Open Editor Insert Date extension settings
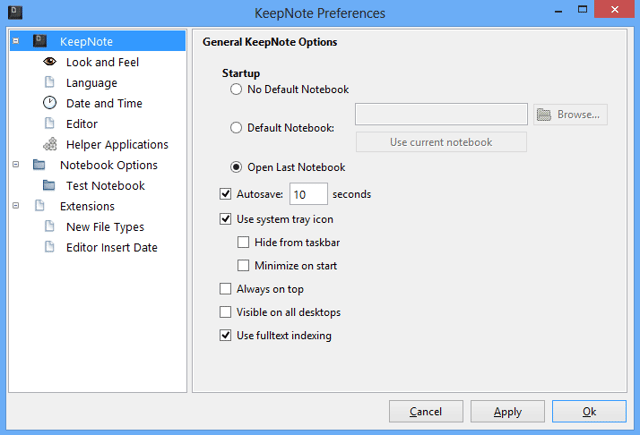 click(x=112, y=247)
